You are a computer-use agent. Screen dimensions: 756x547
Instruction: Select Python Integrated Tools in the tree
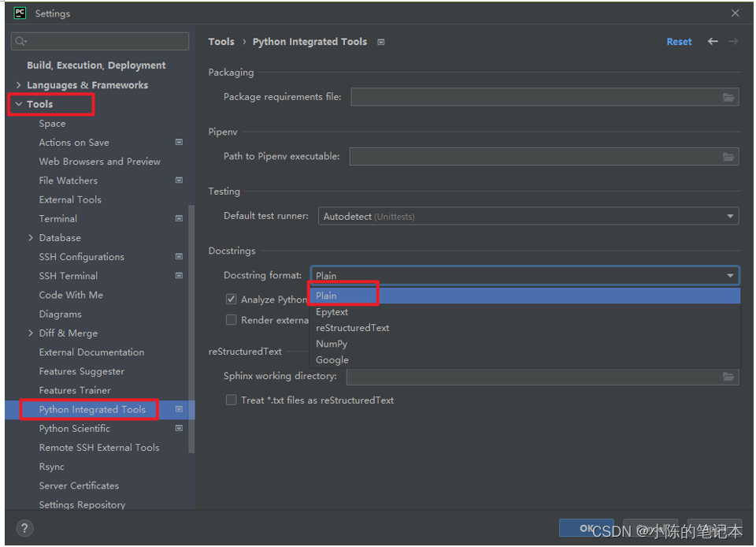[92, 410]
